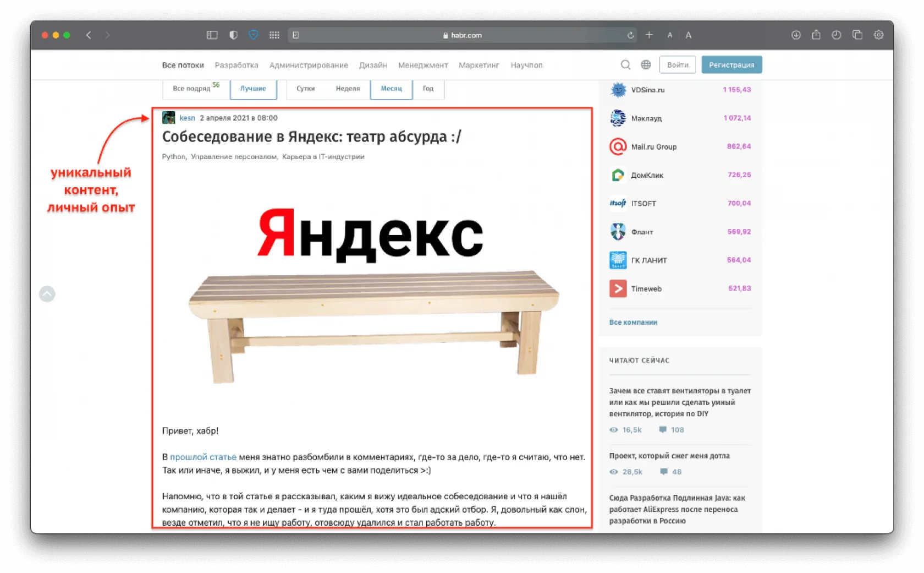924x573 pixels.
Task: Open the Маклауд company logo
Action: (618, 118)
